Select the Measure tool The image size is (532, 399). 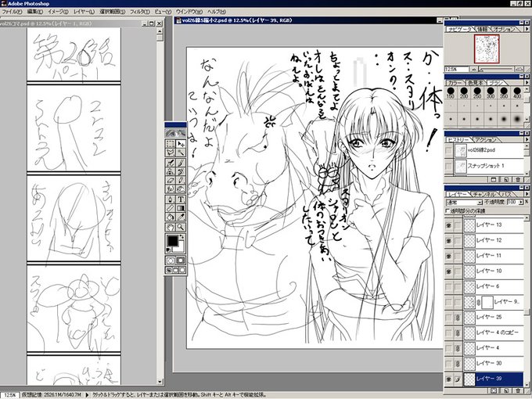coord(171,208)
